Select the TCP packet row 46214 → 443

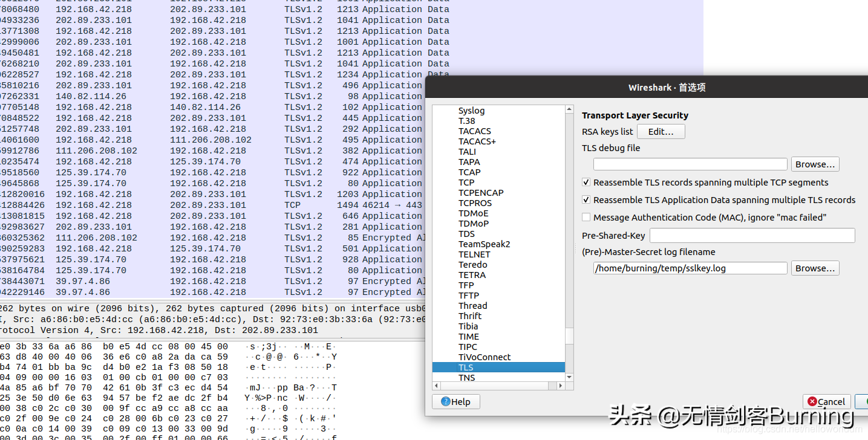point(212,205)
